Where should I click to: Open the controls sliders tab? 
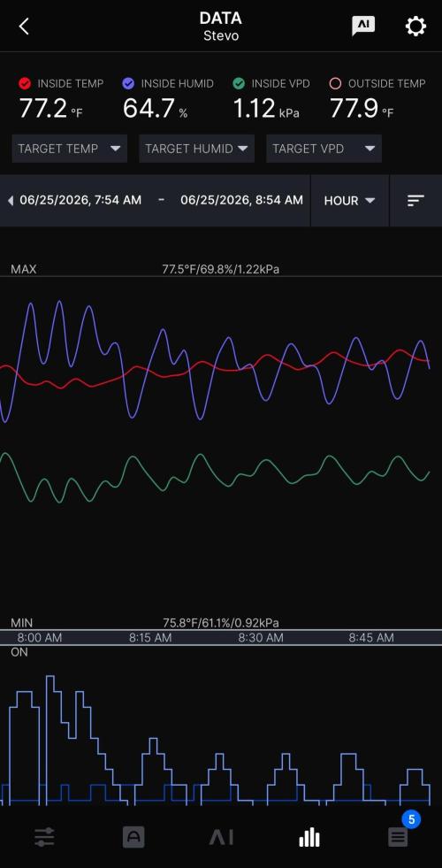[44, 836]
